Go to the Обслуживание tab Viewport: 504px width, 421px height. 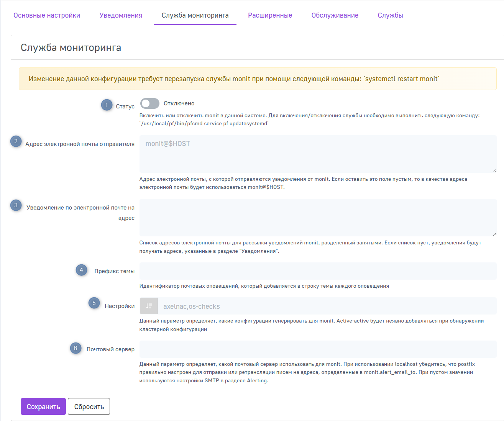[x=335, y=15]
